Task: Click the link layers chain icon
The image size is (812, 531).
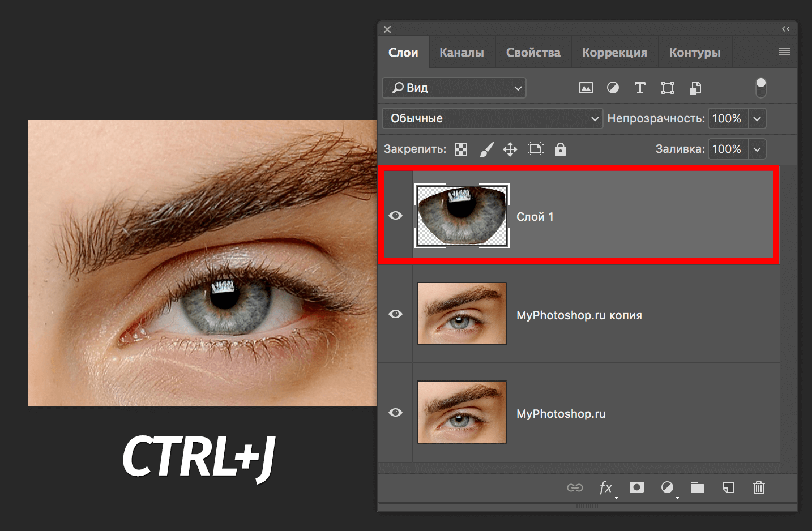Action: click(x=575, y=487)
